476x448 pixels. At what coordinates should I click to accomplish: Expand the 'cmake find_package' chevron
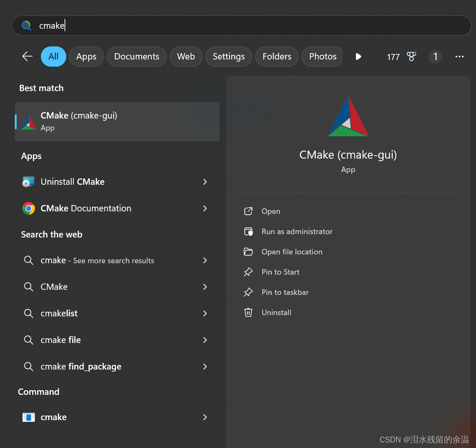205,367
